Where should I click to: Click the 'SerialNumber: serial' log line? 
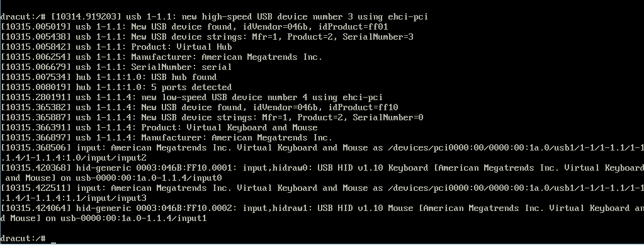(x=181, y=67)
